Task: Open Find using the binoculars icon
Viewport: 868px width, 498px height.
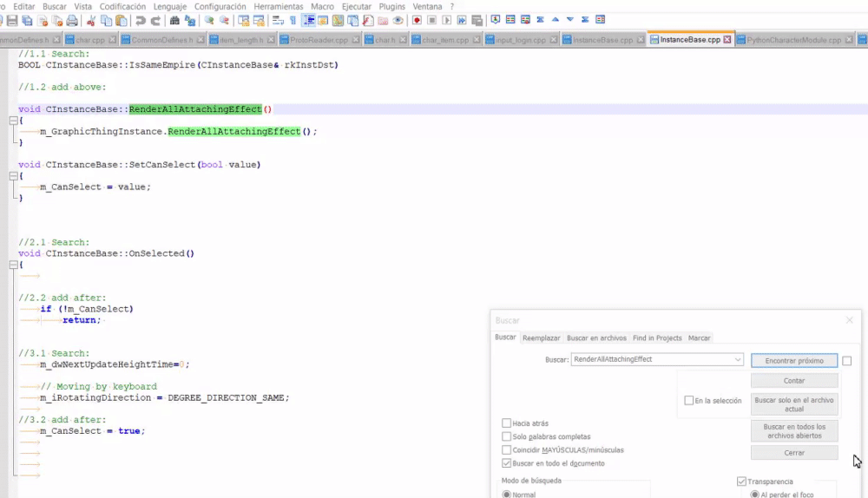Action: 175,21
